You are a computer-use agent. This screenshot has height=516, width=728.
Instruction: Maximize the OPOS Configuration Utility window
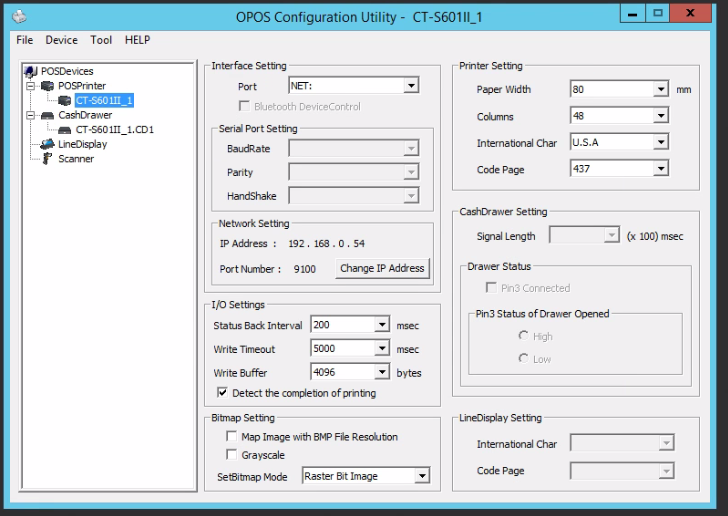click(x=657, y=13)
